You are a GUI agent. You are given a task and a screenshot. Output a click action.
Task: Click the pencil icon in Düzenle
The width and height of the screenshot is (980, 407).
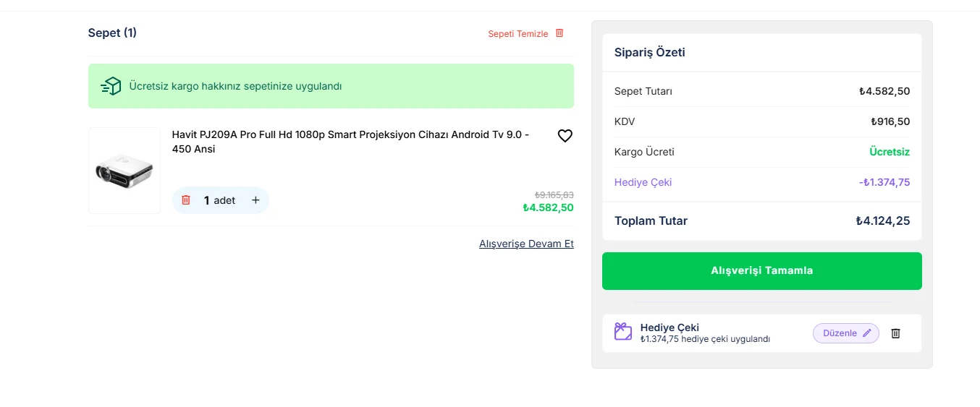click(867, 333)
